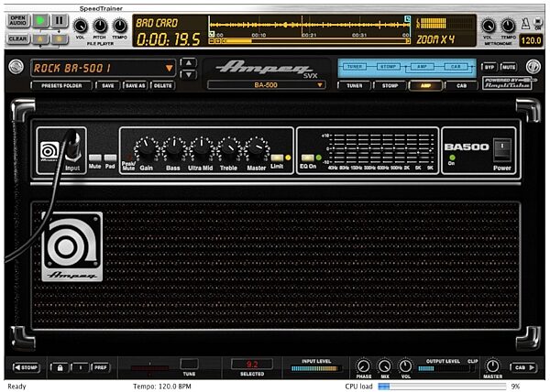Click the round IK logo button at top right

point(533,67)
